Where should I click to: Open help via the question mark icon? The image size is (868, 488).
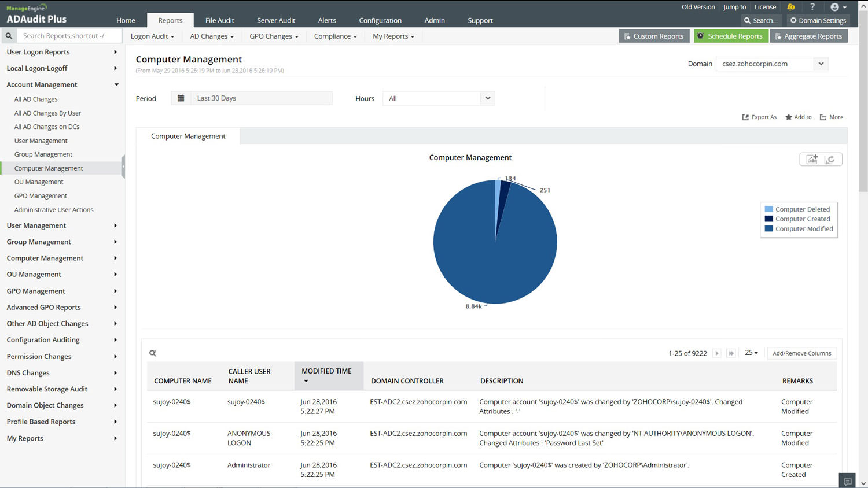point(812,7)
